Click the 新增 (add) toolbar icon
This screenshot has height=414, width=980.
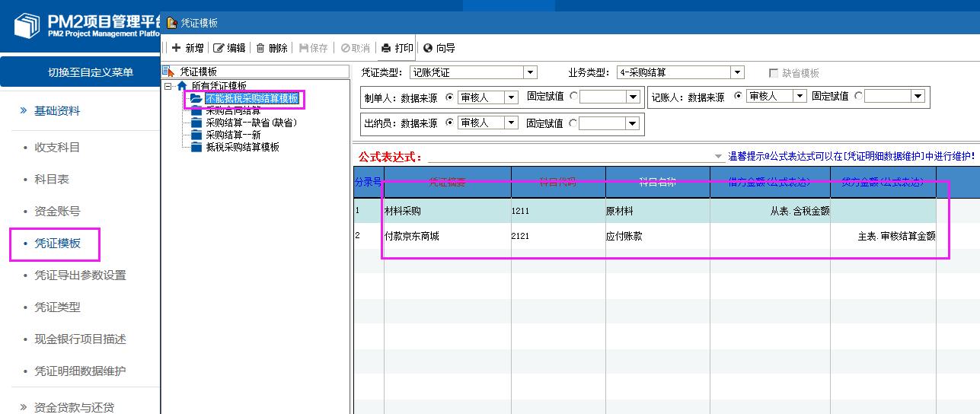(x=177, y=48)
